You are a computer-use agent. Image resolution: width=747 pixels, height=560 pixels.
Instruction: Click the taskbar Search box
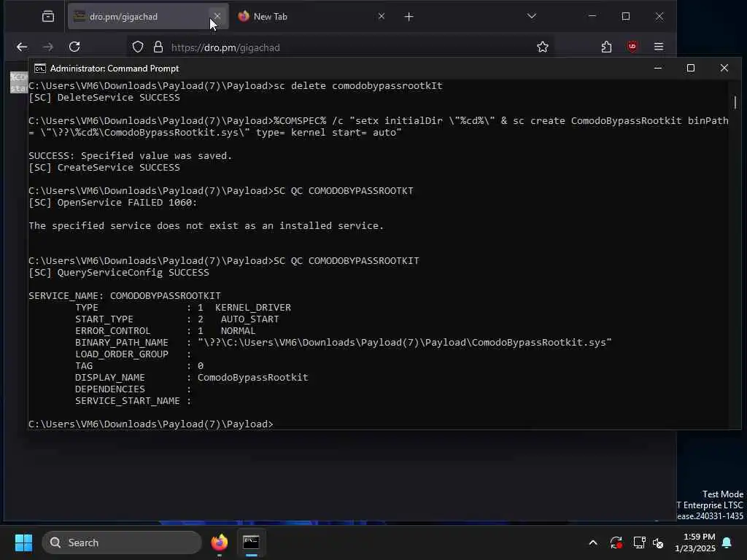[122, 542]
